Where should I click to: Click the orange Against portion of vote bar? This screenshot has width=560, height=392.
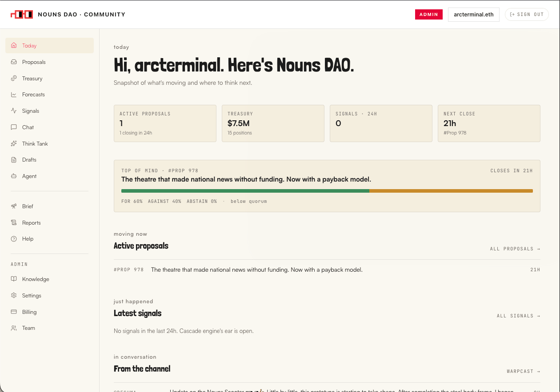tap(451, 191)
